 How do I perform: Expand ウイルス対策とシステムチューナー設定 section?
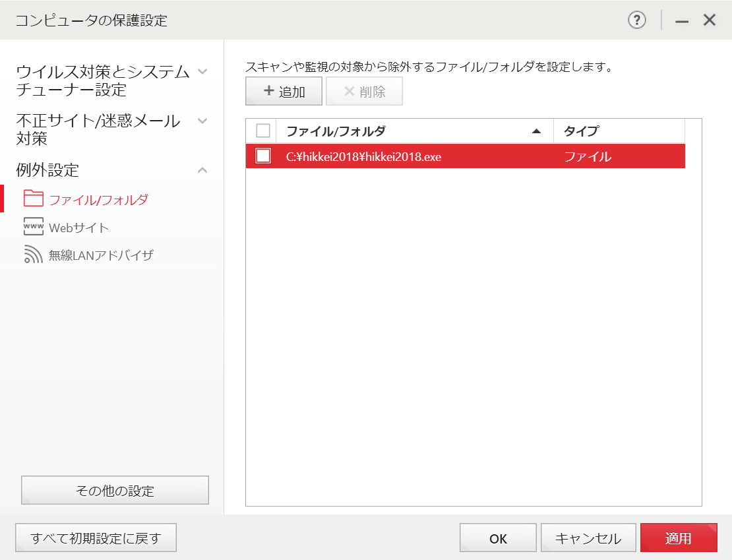203,71
